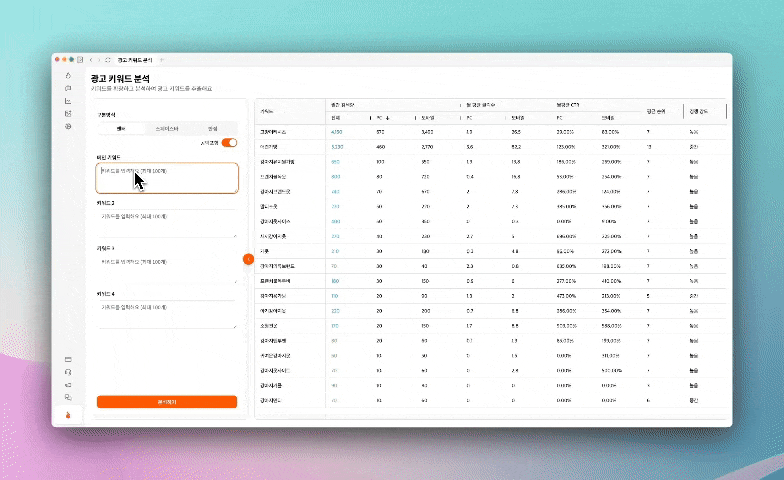Image resolution: width=784 pixels, height=480 pixels.
Task: Open the globe icon in left sidebar
Action: [68, 126]
